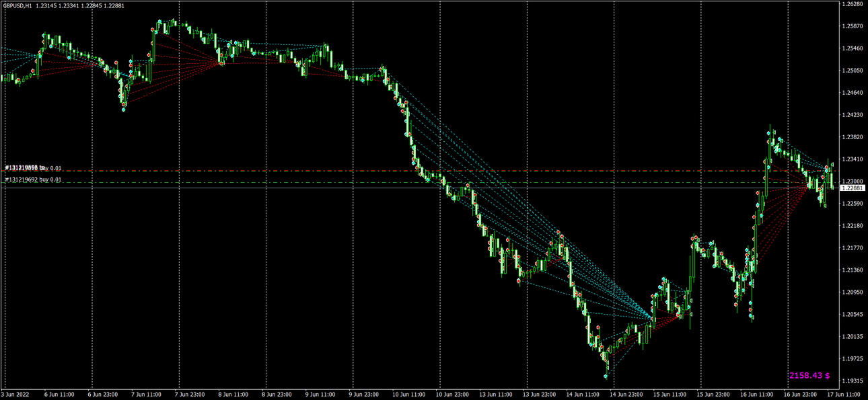The image size is (868, 400).
Task: Click price axis label 1.23000
Action: click(x=853, y=182)
